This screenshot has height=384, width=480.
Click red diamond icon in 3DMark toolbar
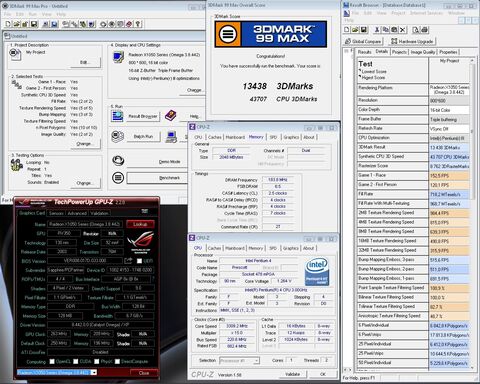pyautogui.click(x=129, y=24)
